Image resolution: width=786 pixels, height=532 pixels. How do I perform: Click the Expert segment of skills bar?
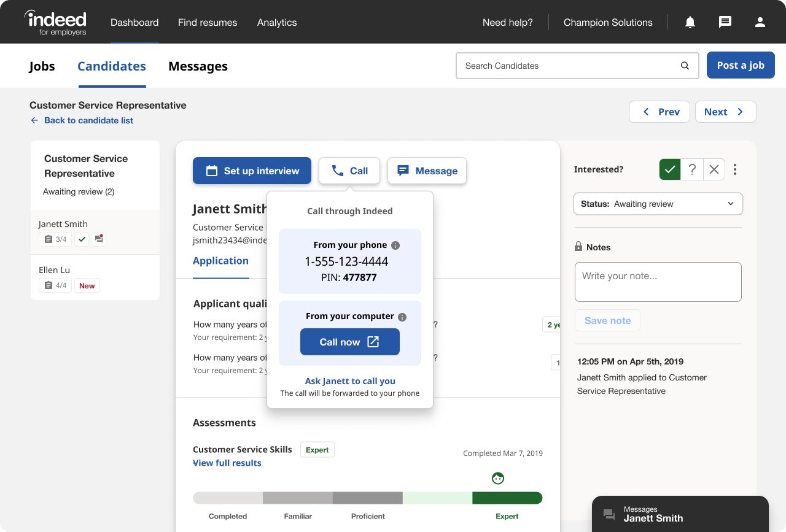507,498
